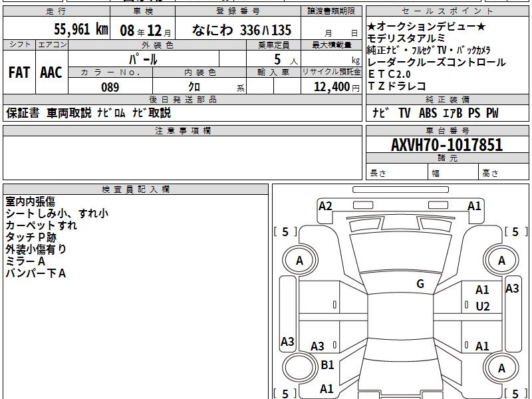Click note ミラーA
The image size is (532, 399).
25,261
